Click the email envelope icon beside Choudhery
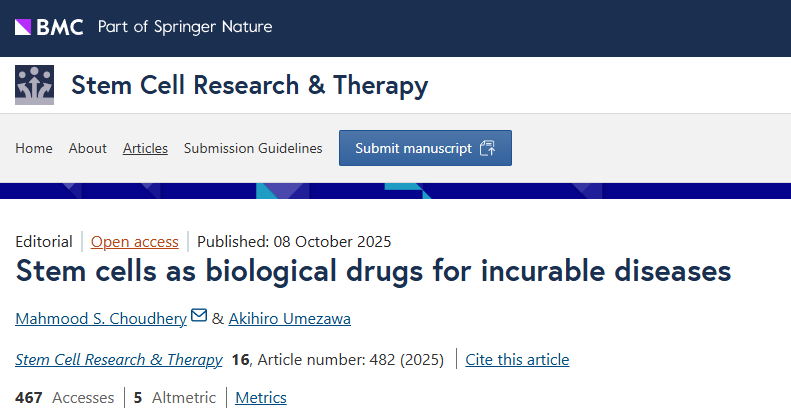 pyautogui.click(x=199, y=316)
